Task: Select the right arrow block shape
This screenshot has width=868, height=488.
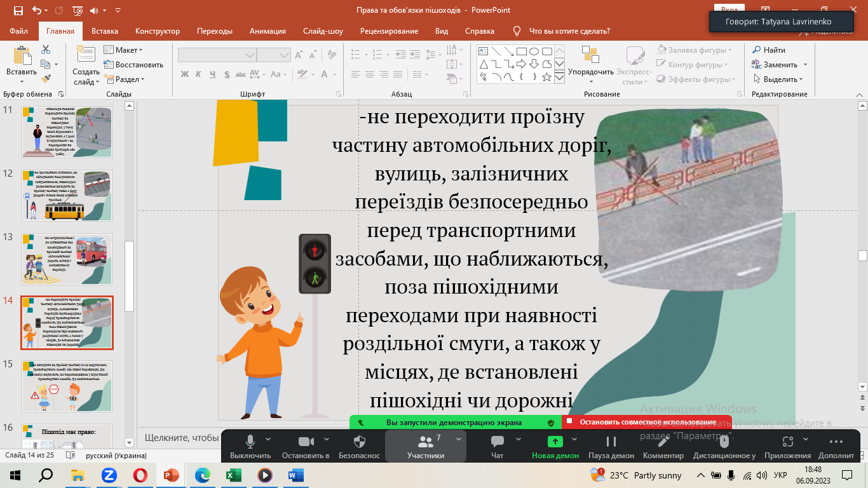Action: [521, 64]
